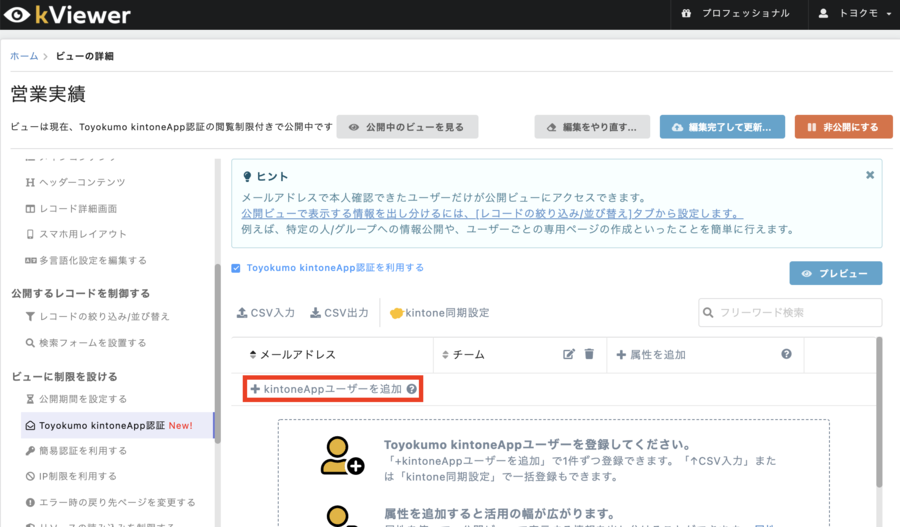Screen dimensions: 900x527
Task: Click 編集完了して更新 button
Action: pyautogui.click(x=722, y=127)
